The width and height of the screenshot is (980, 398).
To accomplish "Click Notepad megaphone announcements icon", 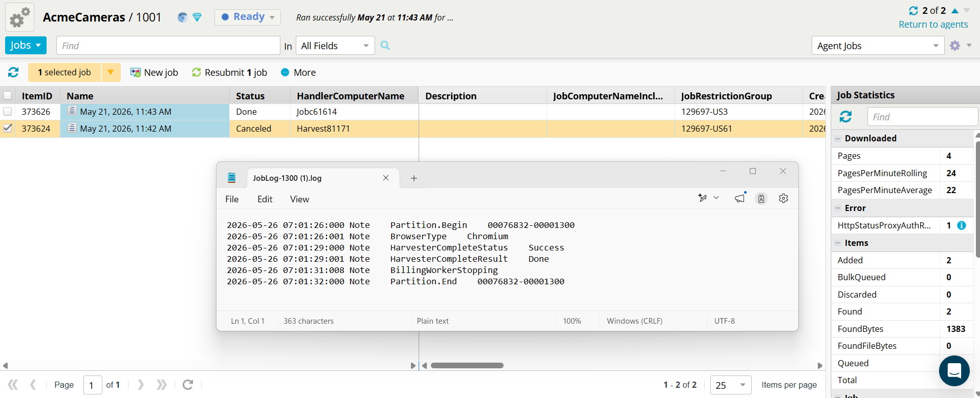I will [740, 198].
